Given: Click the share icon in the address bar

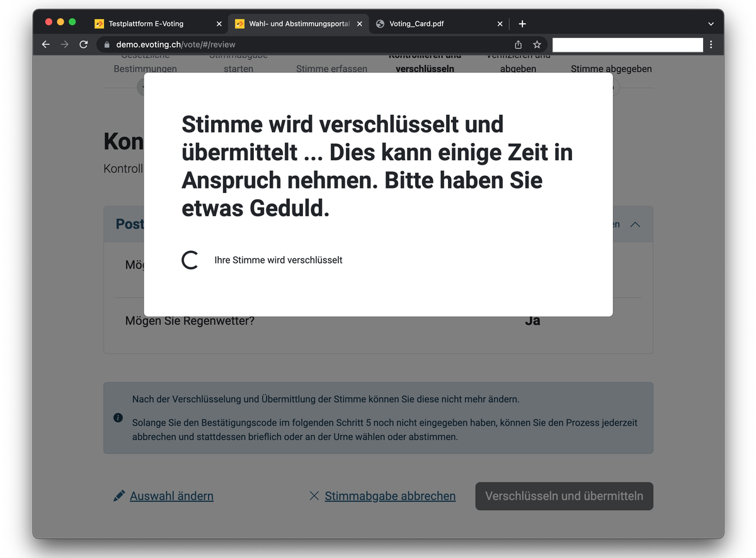Looking at the screenshot, I should tap(518, 45).
